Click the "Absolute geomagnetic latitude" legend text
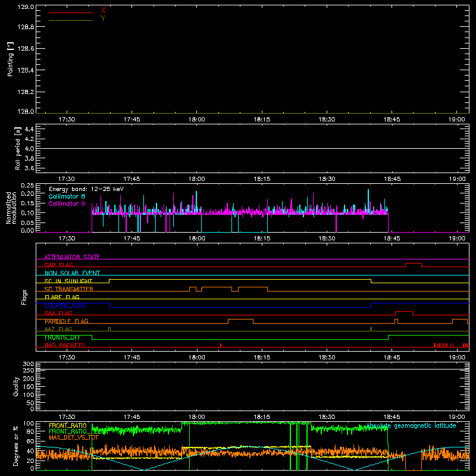476x476 pixels. point(411,425)
